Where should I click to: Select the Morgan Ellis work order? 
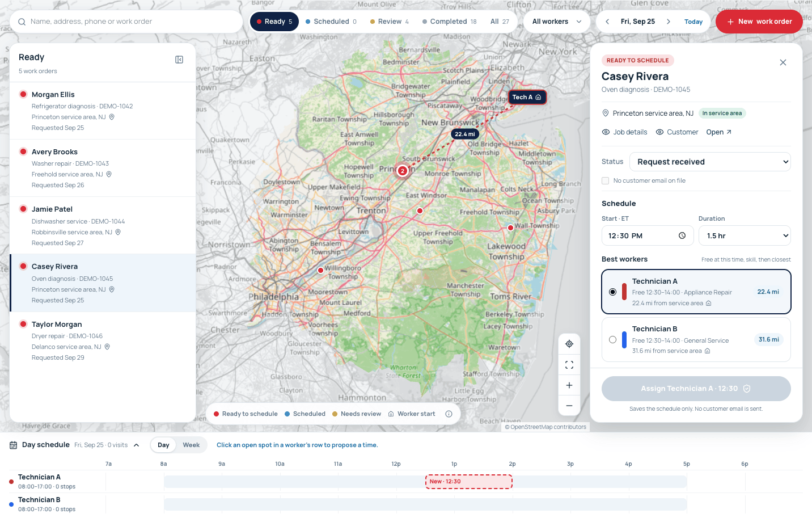point(103,111)
